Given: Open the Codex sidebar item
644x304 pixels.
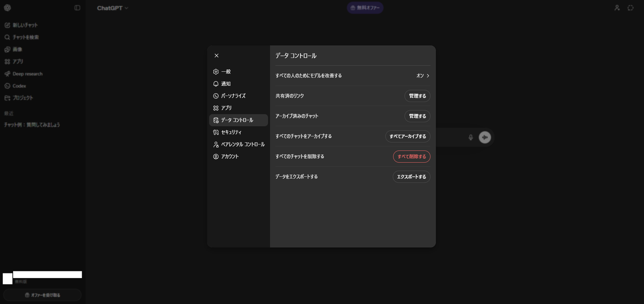Looking at the screenshot, I should point(19,86).
